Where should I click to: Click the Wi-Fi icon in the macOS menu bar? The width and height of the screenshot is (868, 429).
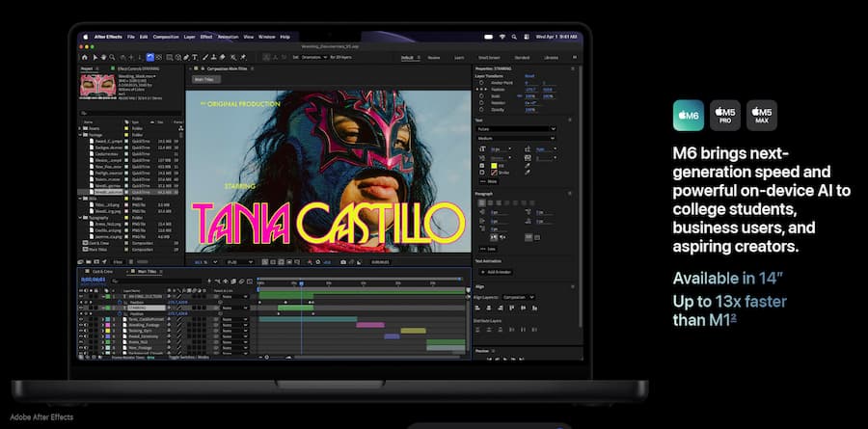[x=502, y=37]
